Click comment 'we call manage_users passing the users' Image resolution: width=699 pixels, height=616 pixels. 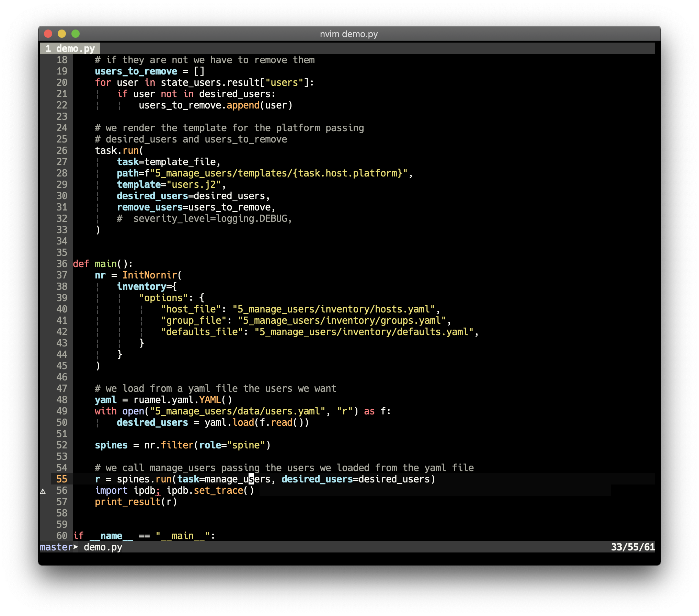pos(284,468)
